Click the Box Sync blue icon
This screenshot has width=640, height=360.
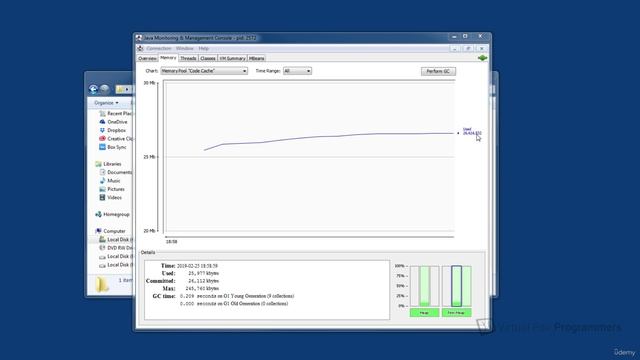tap(102, 147)
